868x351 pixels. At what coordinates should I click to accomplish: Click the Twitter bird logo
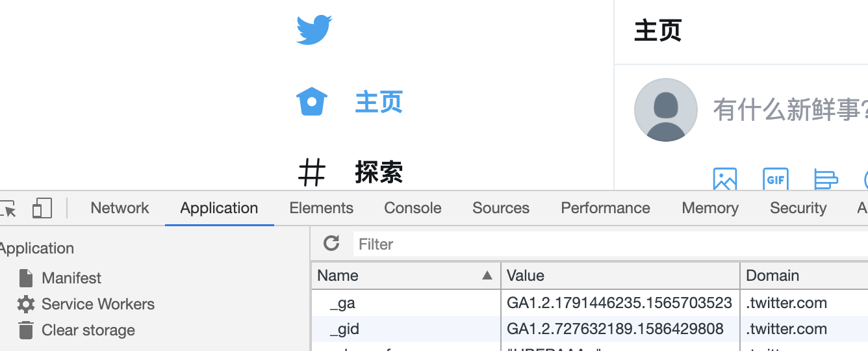pos(314,30)
